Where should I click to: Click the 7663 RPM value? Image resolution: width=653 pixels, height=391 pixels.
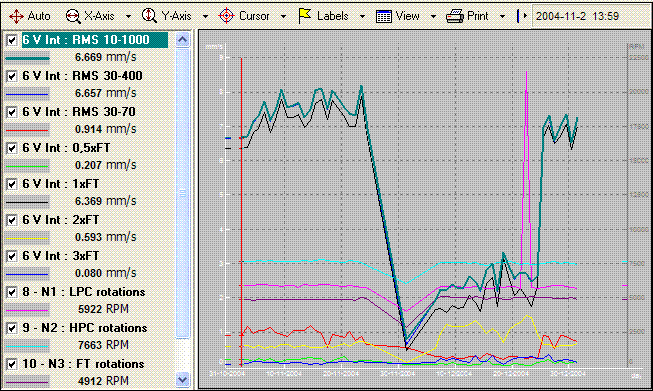(103, 345)
